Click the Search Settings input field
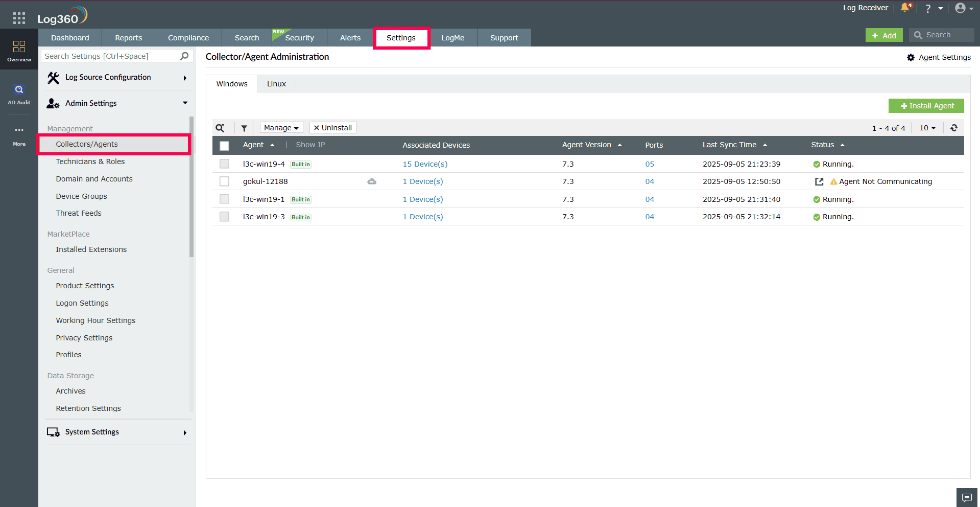Viewport: 980px width, 507px height. (x=117, y=56)
